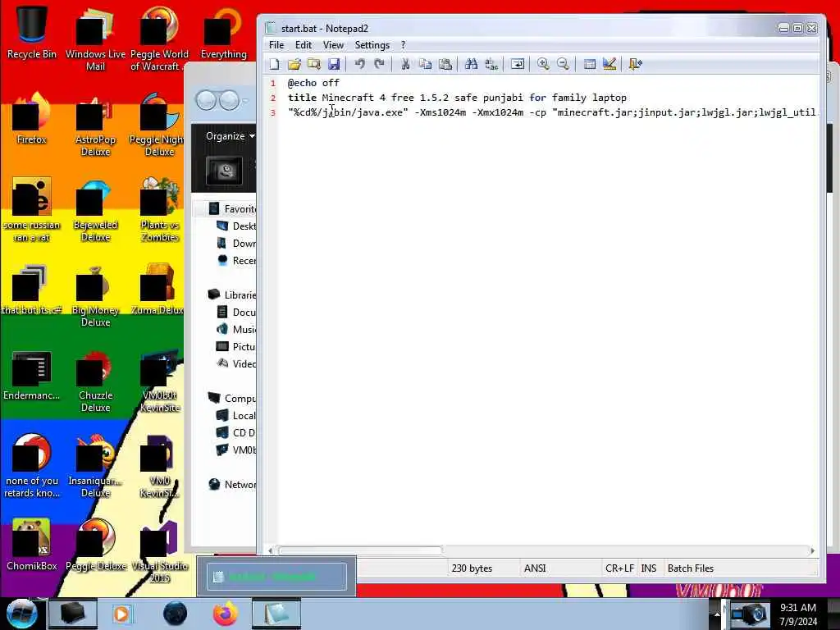This screenshot has height=630, width=840.
Task: Open Explorer recent pages dropdown arrow
Action: click(x=245, y=101)
